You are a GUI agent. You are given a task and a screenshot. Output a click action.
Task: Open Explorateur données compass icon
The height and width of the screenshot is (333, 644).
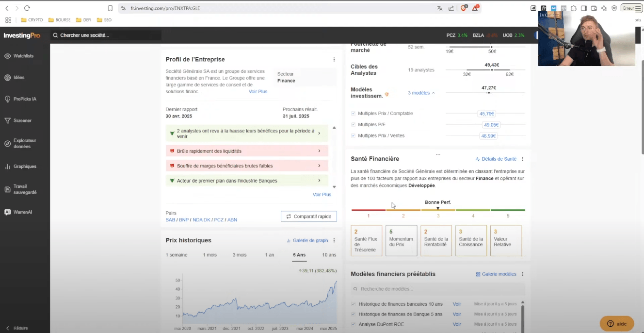[7, 144]
